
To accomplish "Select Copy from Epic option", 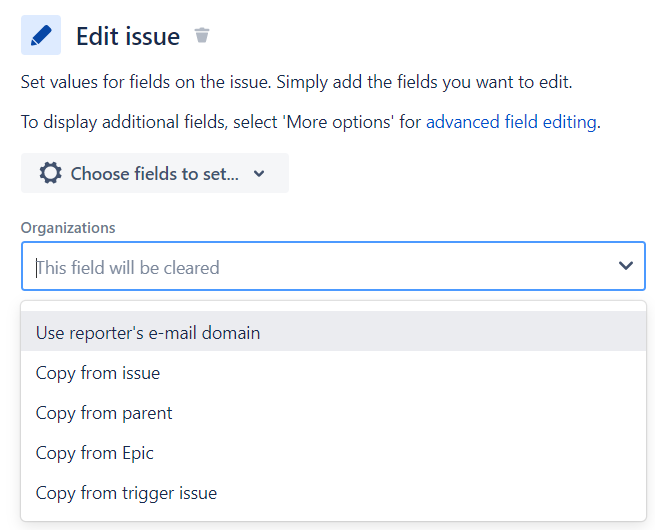I will point(333,453).
